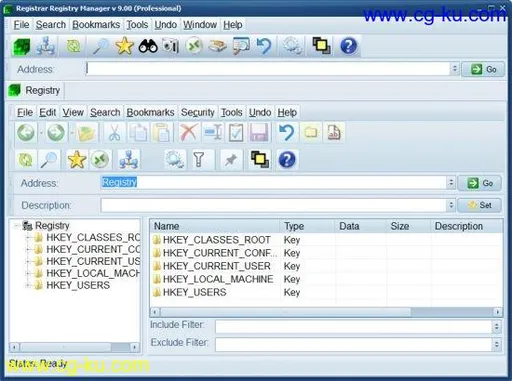Screen dimensions: 512x381
Task: Click top Go button beside Address
Action: [483, 69]
